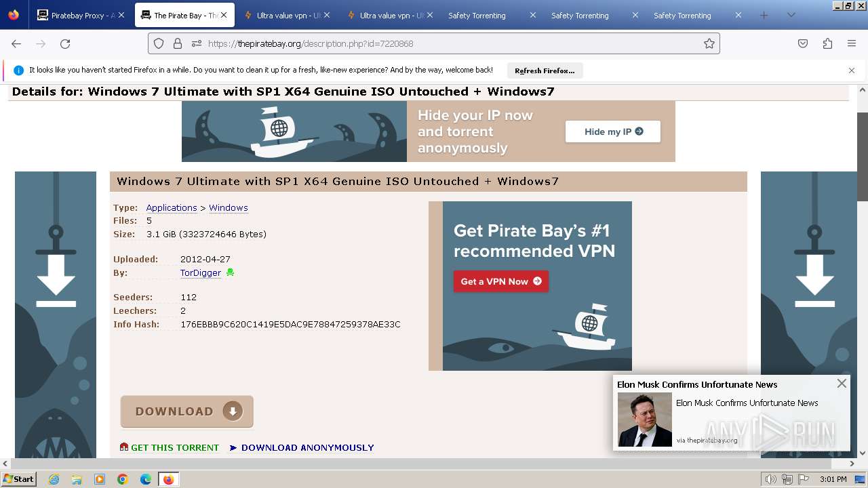Go back using the browser back arrow
This screenshot has width=868, height=488.
point(16,43)
